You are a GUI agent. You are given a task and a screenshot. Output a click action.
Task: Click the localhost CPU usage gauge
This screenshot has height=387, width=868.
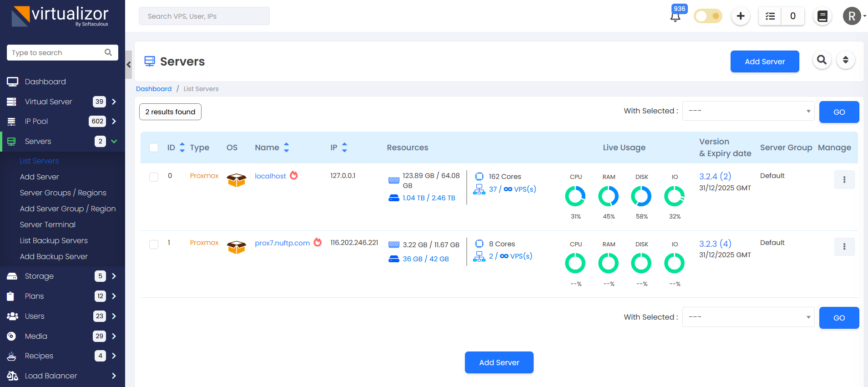coord(575,196)
